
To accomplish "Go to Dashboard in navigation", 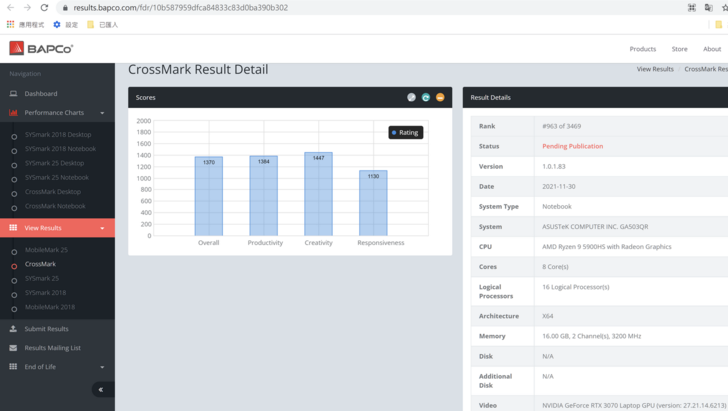I will tap(41, 93).
